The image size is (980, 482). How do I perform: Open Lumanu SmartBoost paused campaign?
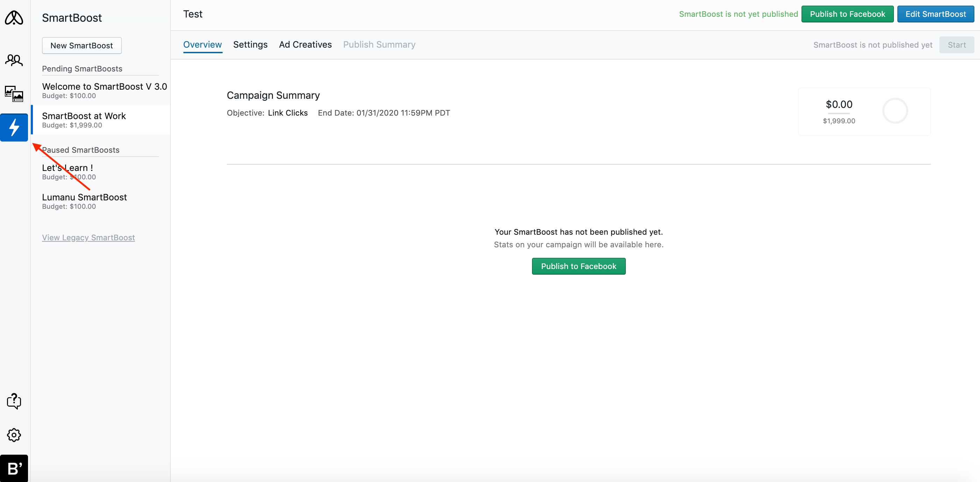click(x=101, y=201)
